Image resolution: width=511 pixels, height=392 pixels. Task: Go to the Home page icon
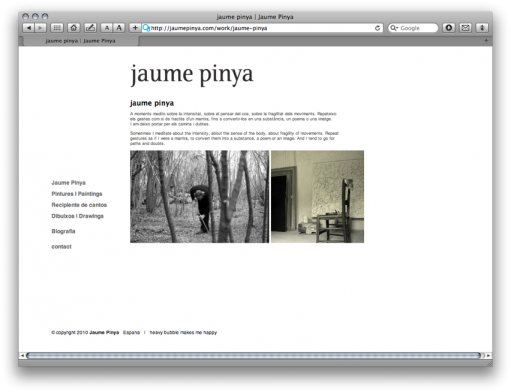click(74, 28)
